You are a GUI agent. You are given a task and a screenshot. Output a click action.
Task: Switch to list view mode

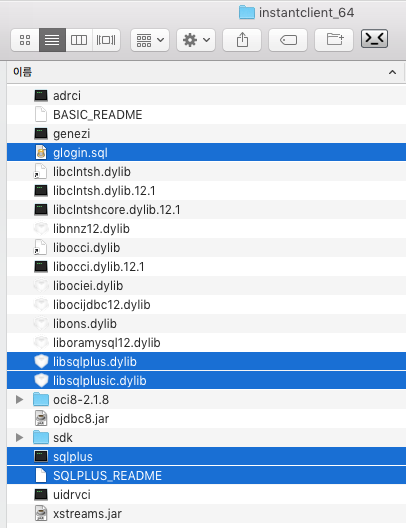52,40
